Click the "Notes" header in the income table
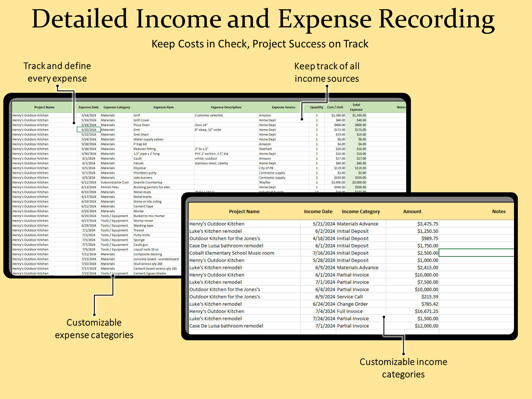The width and height of the screenshot is (532, 399). tap(499, 211)
